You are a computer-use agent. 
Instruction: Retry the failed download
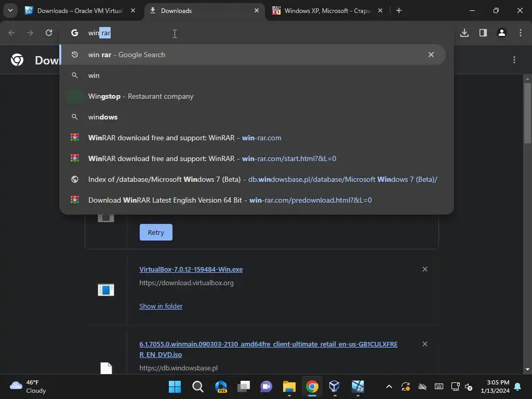(156, 232)
